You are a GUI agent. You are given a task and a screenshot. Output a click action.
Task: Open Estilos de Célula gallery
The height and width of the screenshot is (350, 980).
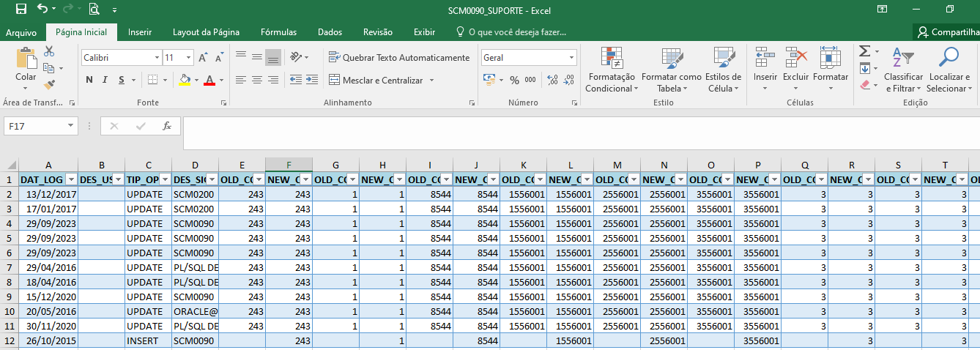(724, 70)
